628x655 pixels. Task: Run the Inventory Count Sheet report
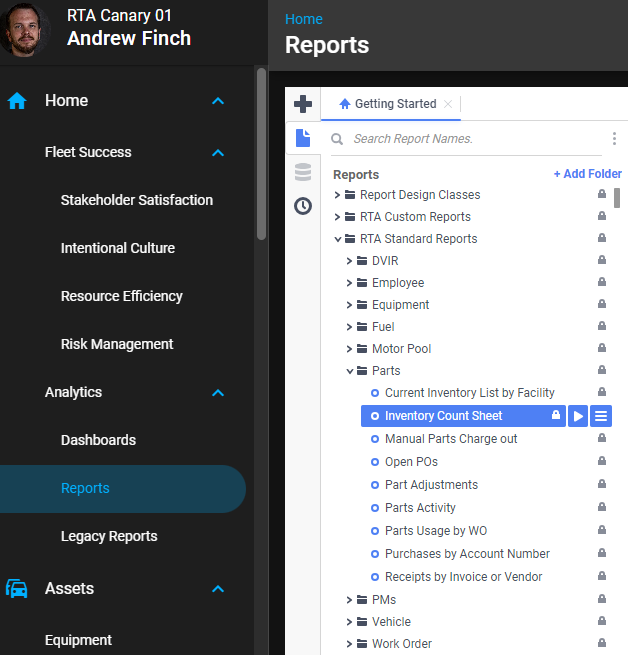(x=578, y=416)
